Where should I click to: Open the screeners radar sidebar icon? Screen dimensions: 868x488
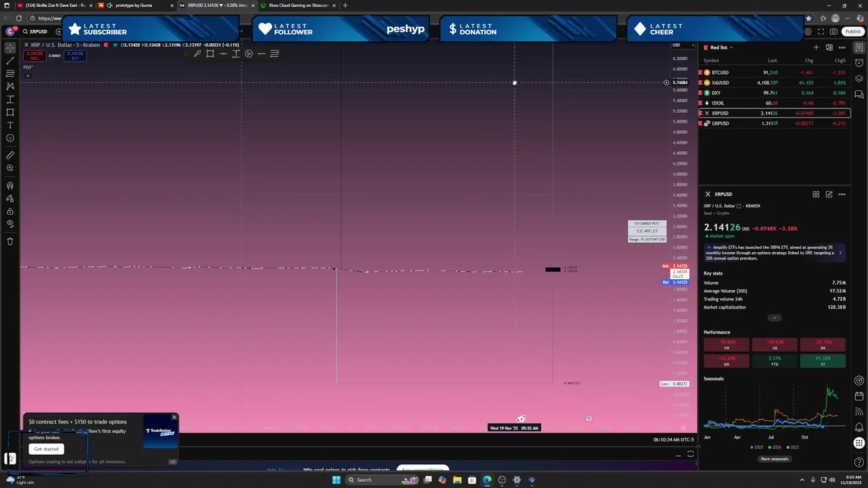click(x=859, y=381)
